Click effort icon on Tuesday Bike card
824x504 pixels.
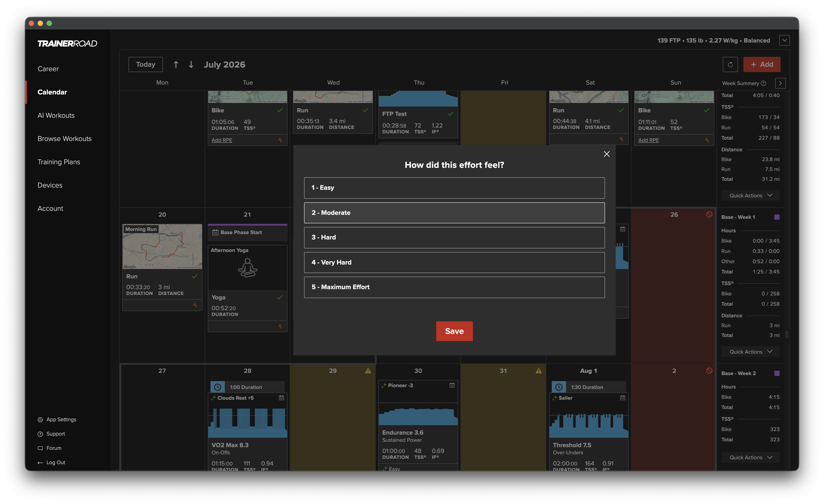pos(280,140)
